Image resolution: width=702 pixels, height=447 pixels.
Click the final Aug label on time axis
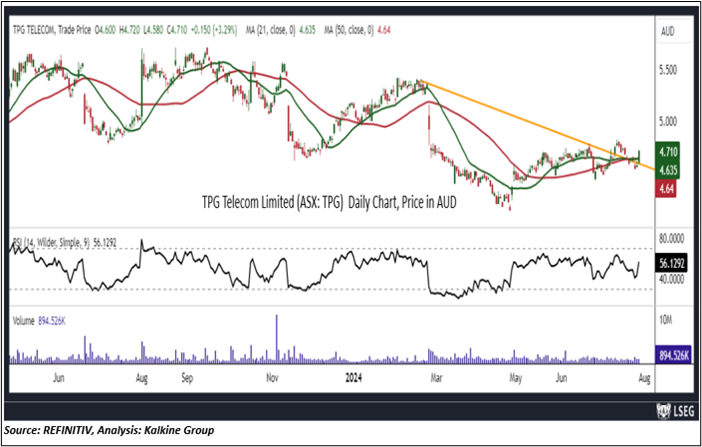click(x=643, y=378)
